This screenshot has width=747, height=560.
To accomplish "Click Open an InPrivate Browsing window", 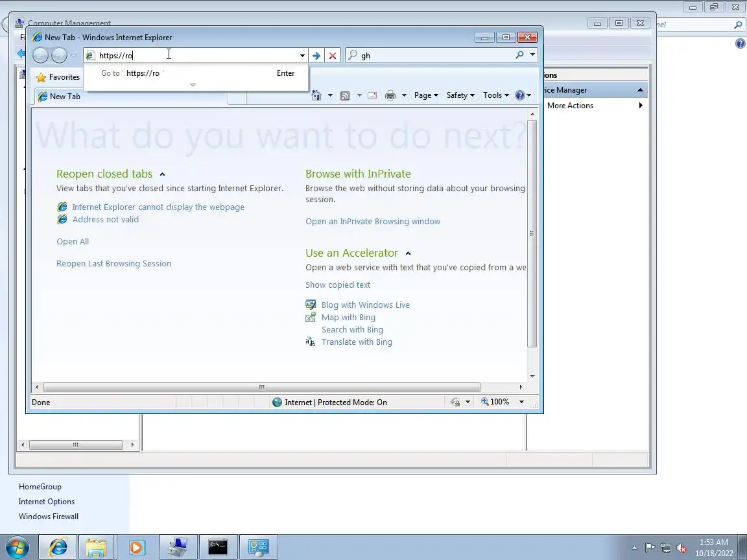I will [x=373, y=222].
